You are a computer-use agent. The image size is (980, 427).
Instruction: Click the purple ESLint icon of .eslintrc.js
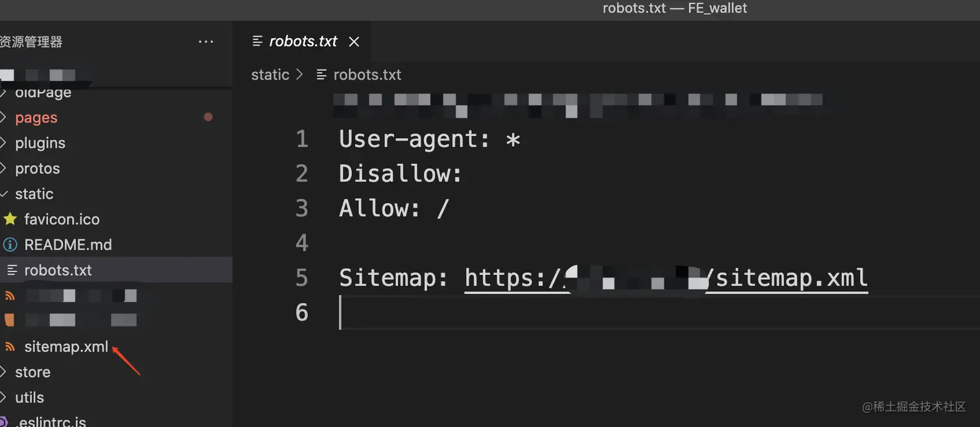(5, 421)
